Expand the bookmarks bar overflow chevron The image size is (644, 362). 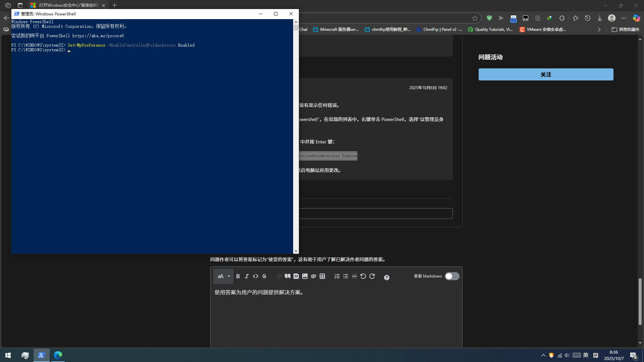click(599, 29)
